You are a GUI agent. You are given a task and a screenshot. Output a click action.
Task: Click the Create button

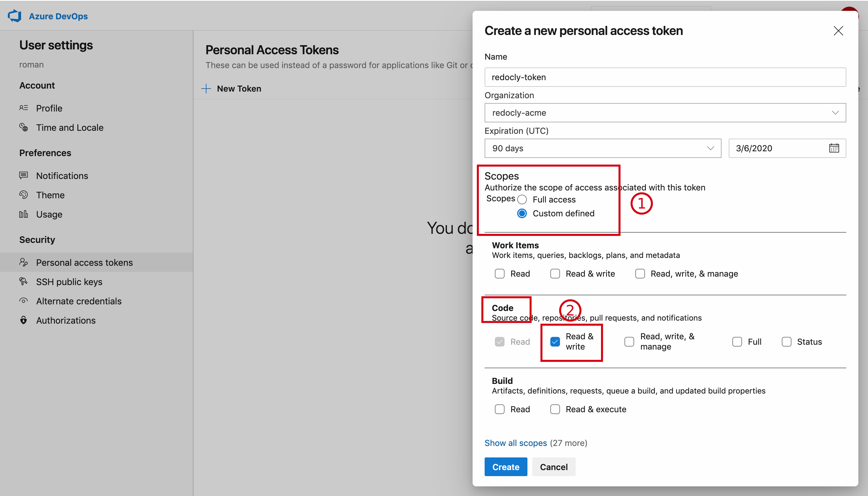[506, 467]
